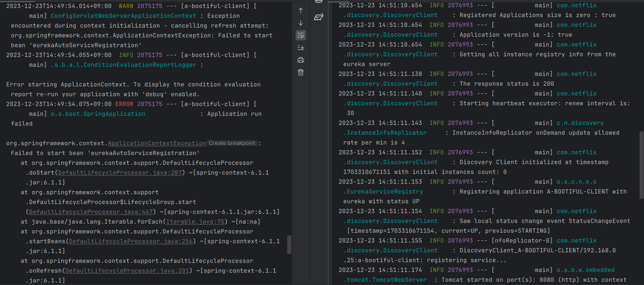Clear all console output with trash icon

pyautogui.click(x=301, y=72)
